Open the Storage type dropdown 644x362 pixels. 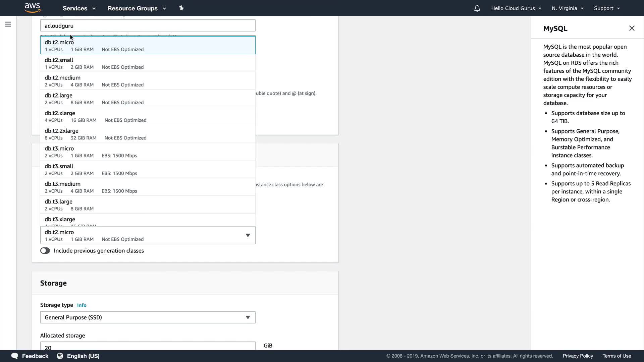[148, 317]
